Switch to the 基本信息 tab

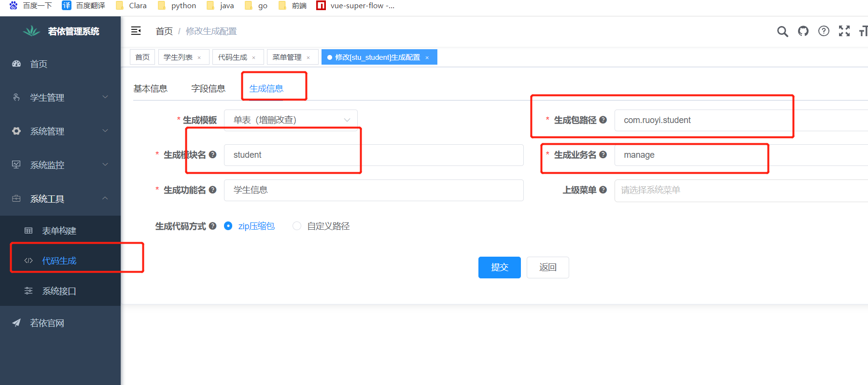pyautogui.click(x=151, y=88)
